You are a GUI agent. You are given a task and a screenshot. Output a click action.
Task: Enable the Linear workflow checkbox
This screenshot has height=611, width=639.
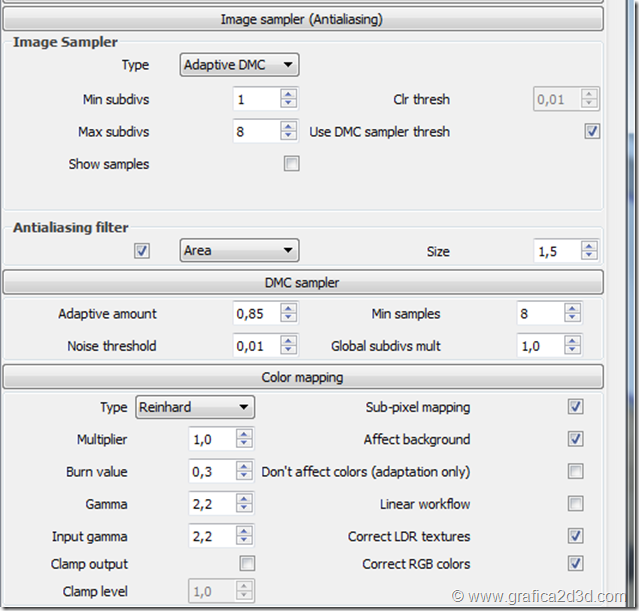click(x=576, y=504)
